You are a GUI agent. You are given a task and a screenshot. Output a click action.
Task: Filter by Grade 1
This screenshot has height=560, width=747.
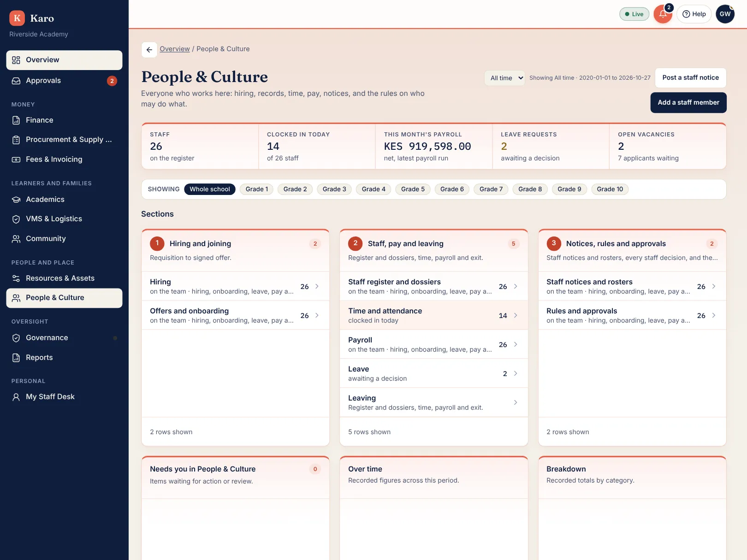coord(257,189)
